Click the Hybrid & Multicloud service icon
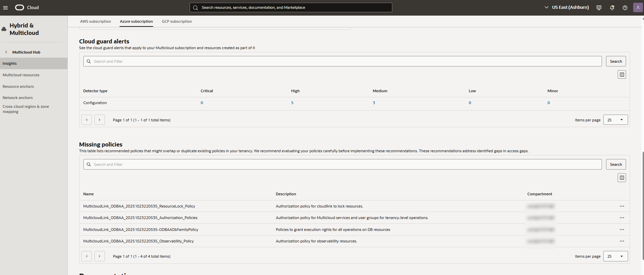 click(4, 29)
